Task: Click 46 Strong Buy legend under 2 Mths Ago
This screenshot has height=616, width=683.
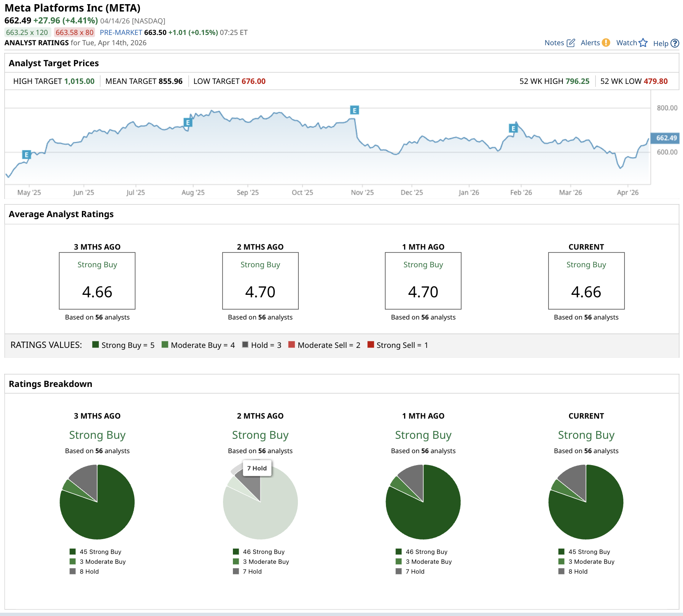Action: 263,552
